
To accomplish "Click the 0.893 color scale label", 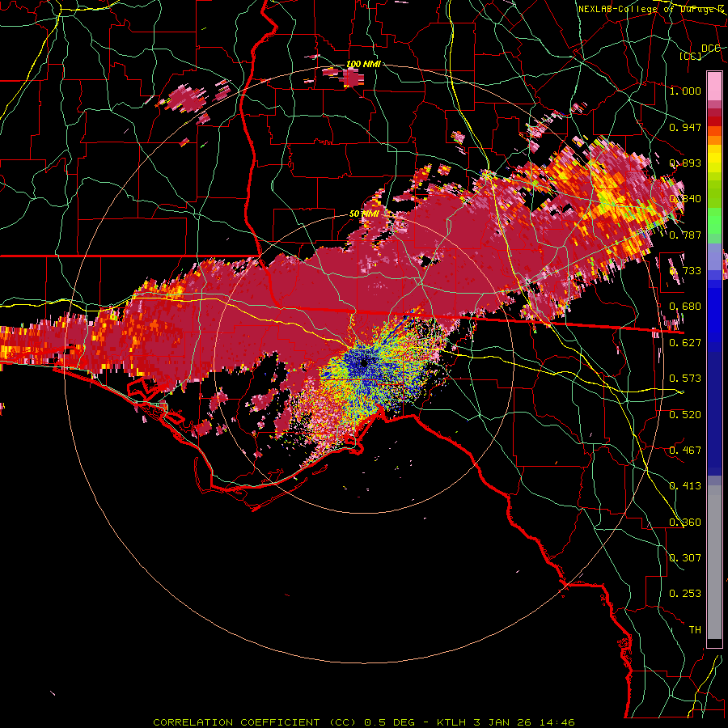I will (x=685, y=163).
